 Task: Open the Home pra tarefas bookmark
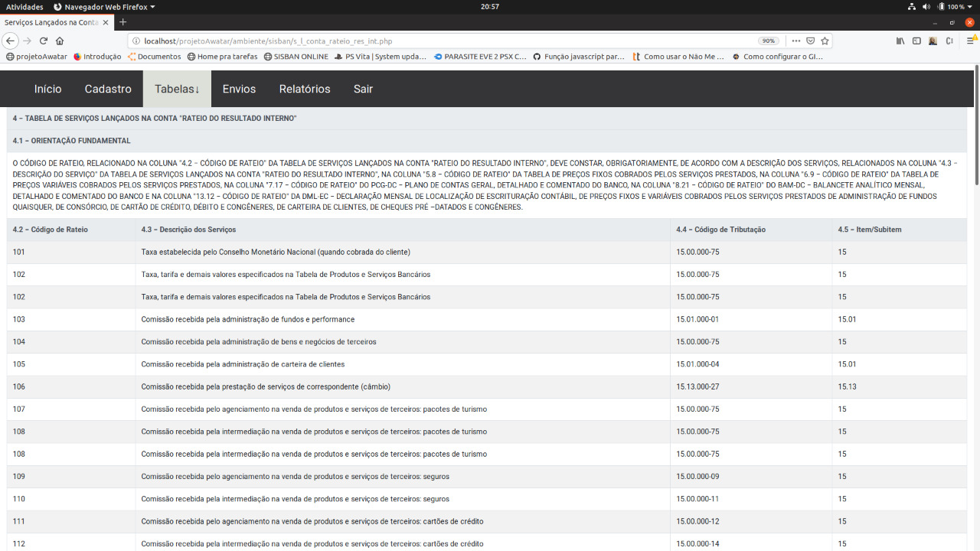pos(222,57)
